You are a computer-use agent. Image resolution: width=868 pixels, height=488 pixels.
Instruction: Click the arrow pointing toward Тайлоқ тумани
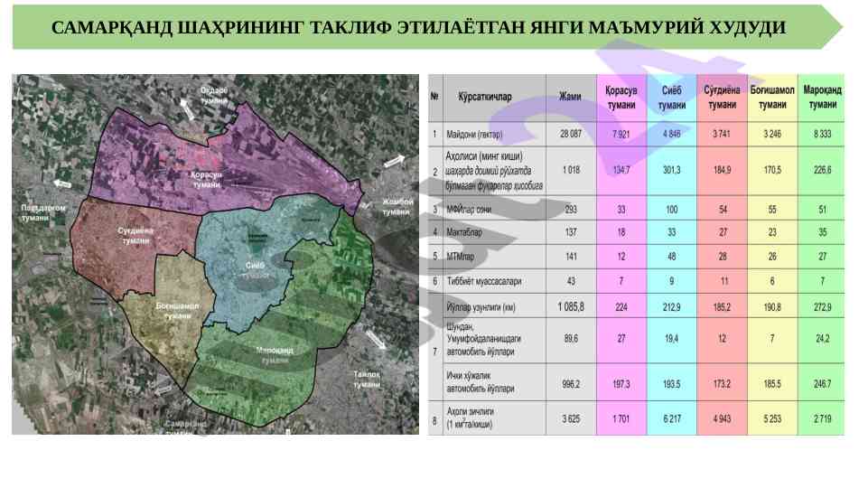377,342
